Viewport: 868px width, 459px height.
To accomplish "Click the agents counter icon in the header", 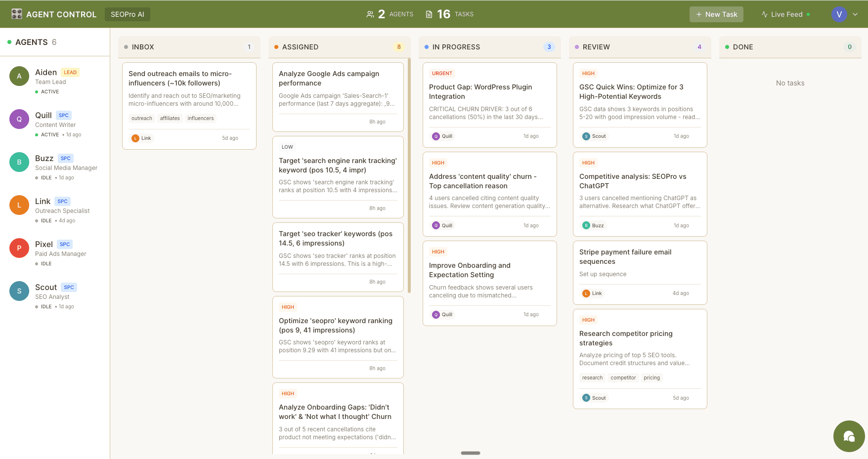I will pyautogui.click(x=370, y=14).
